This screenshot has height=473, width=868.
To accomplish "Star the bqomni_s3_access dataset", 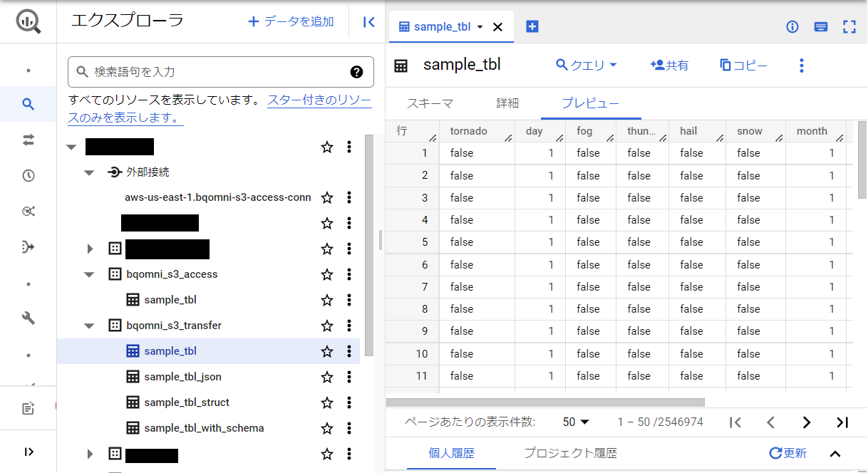I will [327, 274].
